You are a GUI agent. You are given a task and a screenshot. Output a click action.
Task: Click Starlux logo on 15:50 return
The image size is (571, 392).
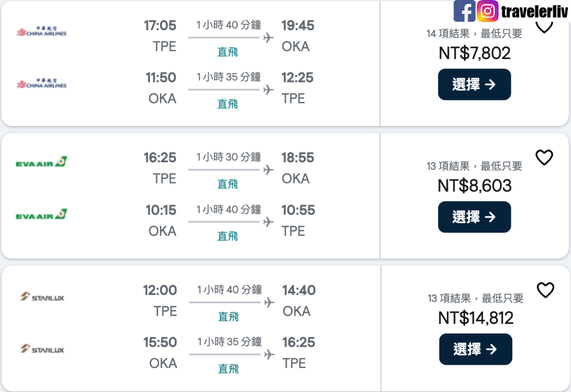[42, 349]
